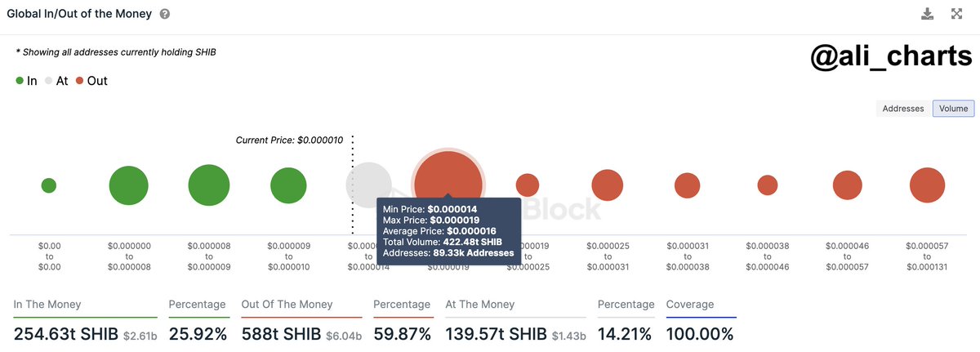The image size is (980, 352).
Task: Click the green bubble above $0.000000 to $0.000008
Action: (x=128, y=185)
